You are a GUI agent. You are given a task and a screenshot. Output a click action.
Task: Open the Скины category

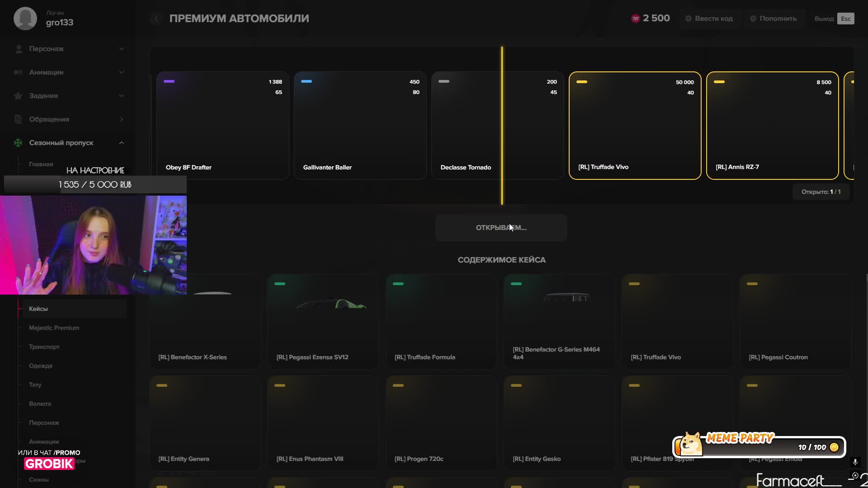(38, 479)
